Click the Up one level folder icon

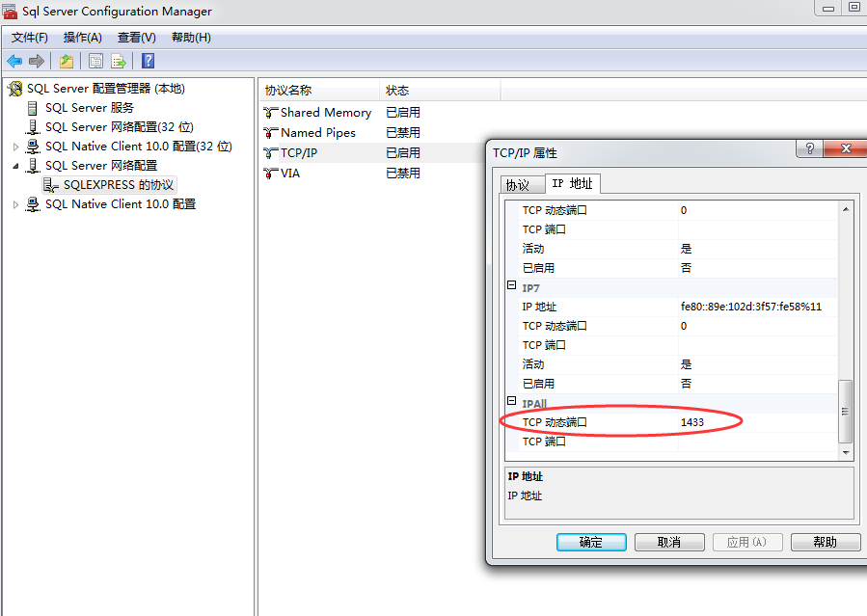(x=67, y=61)
